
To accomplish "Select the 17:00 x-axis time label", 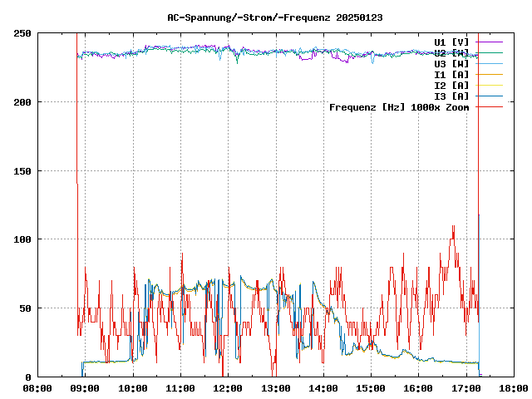I will [x=465, y=388].
